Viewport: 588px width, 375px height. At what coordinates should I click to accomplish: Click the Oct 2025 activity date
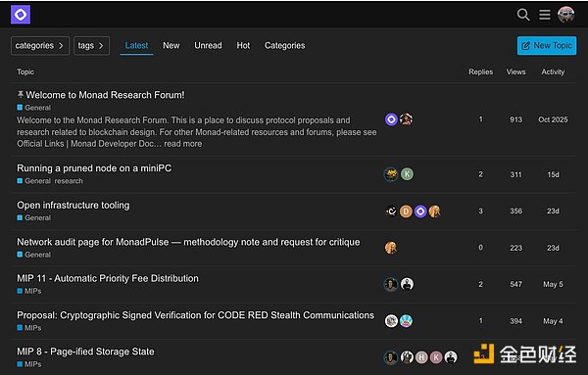coord(553,119)
